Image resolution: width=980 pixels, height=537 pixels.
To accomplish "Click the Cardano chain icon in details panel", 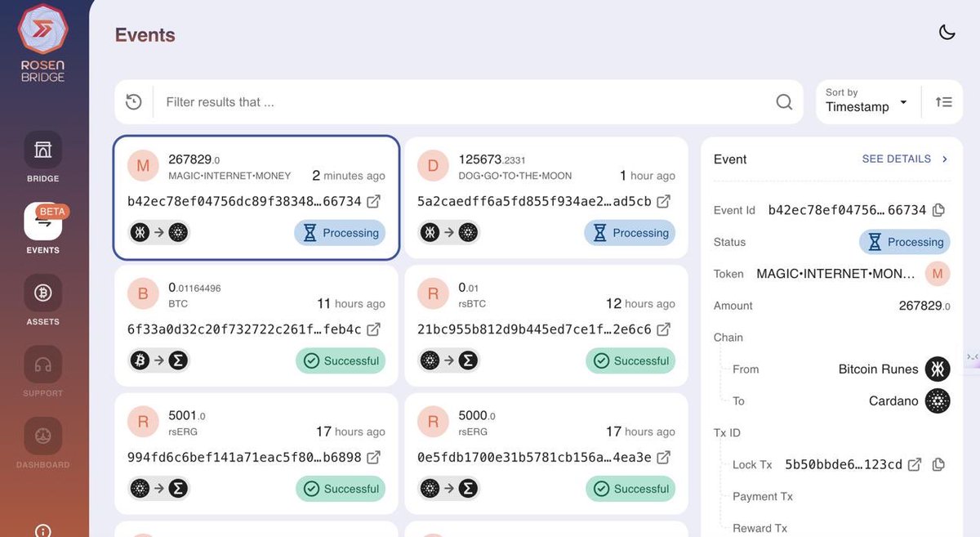I will (x=938, y=401).
